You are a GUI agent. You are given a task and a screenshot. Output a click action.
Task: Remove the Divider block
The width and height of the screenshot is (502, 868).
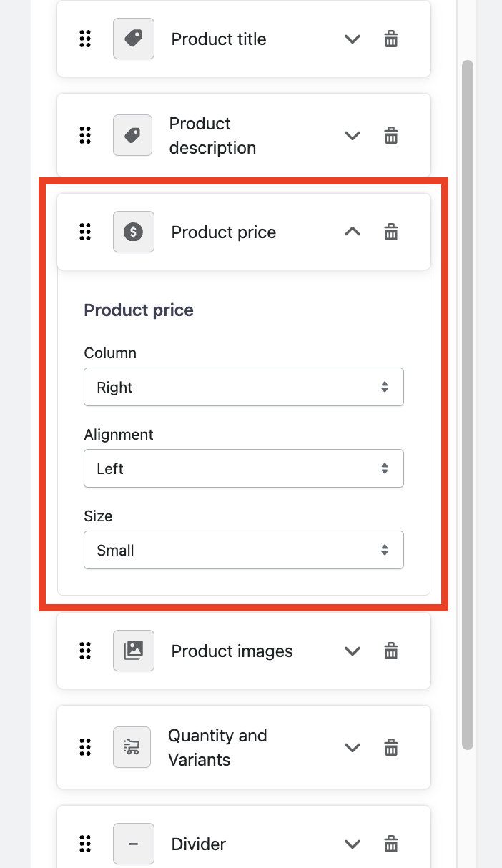391,844
